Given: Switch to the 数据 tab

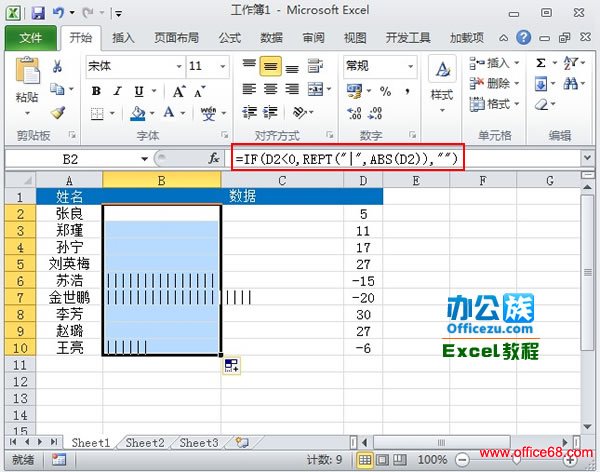Looking at the screenshot, I should pos(272,38).
